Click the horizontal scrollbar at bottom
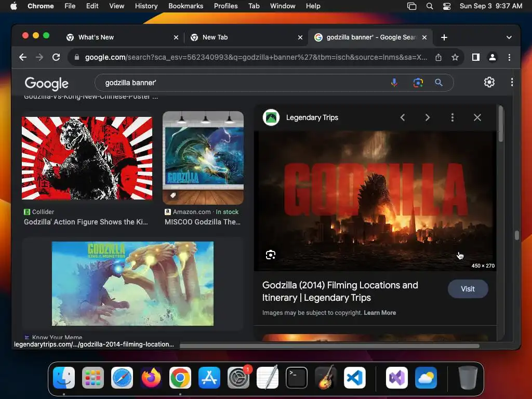This screenshot has height=399, width=532. pyautogui.click(x=329, y=346)
